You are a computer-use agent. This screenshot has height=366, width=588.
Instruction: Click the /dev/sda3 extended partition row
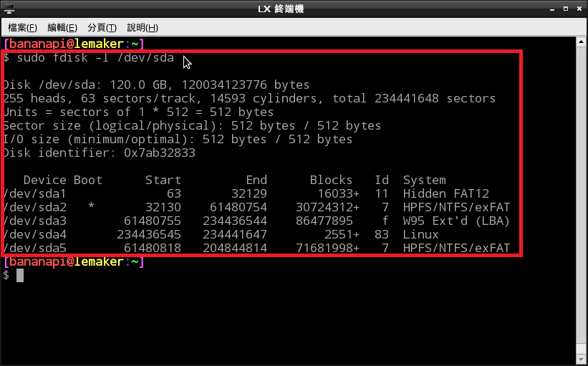(x=256, y=221)
